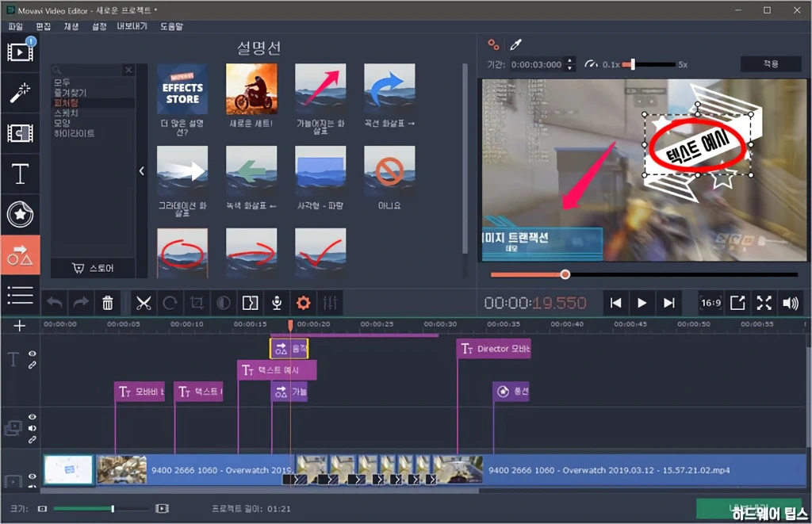
Task: Open the 재생 menu
Action: point(71,26)
